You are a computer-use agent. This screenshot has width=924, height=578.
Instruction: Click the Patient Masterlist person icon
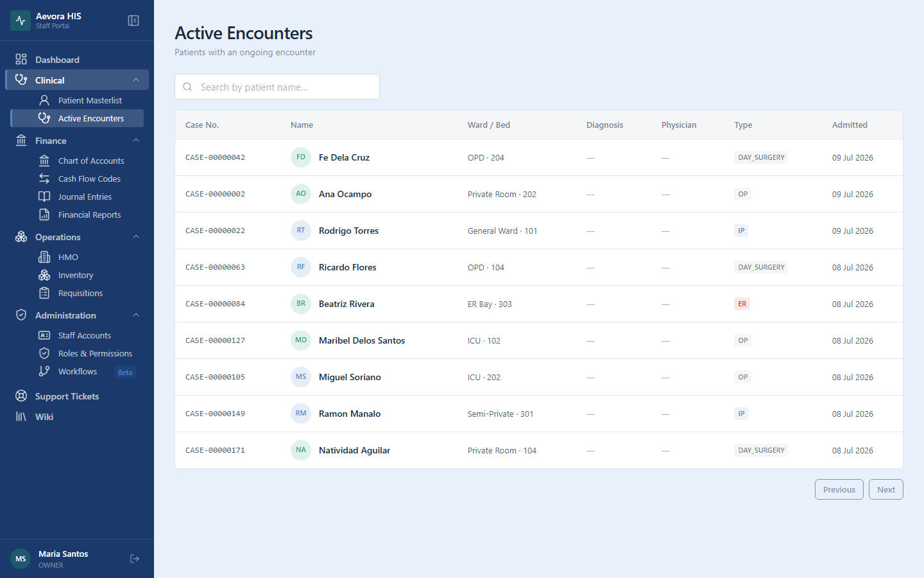pos(44,100)
